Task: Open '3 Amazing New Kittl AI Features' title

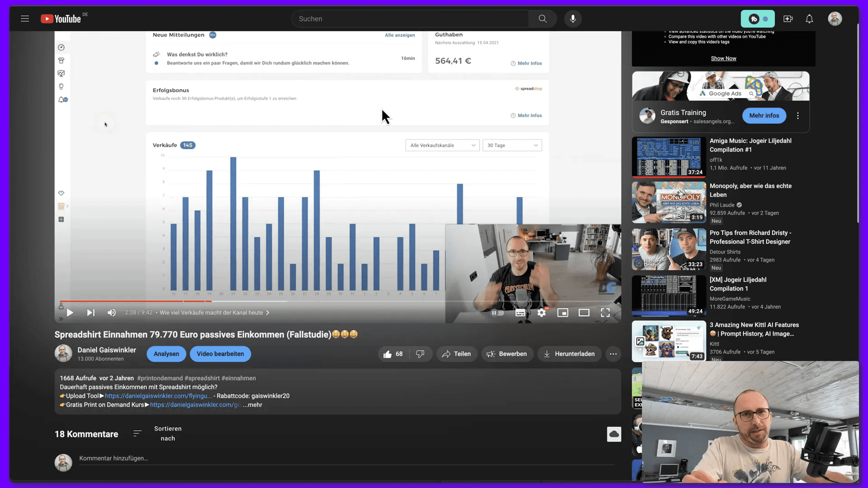Action: [754, 329]
